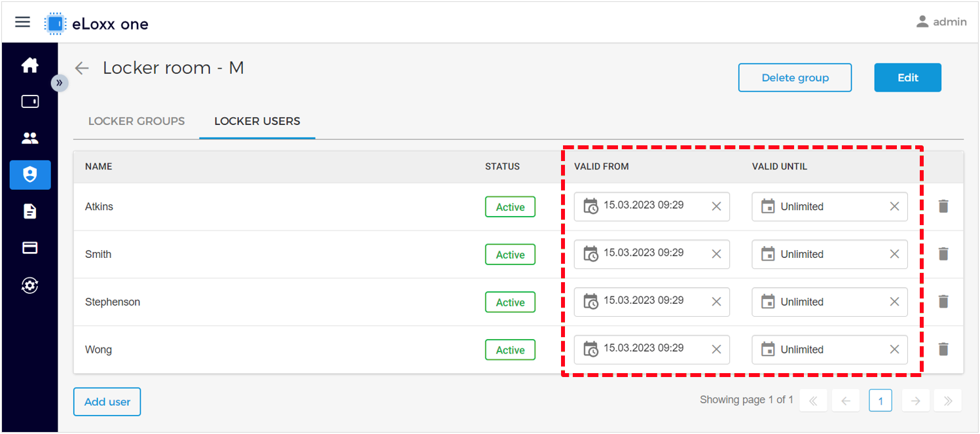Viewport: 980px width, 434px height.
Task: Open the sync settings sidebar icon
Action: (x=30, y=285)
